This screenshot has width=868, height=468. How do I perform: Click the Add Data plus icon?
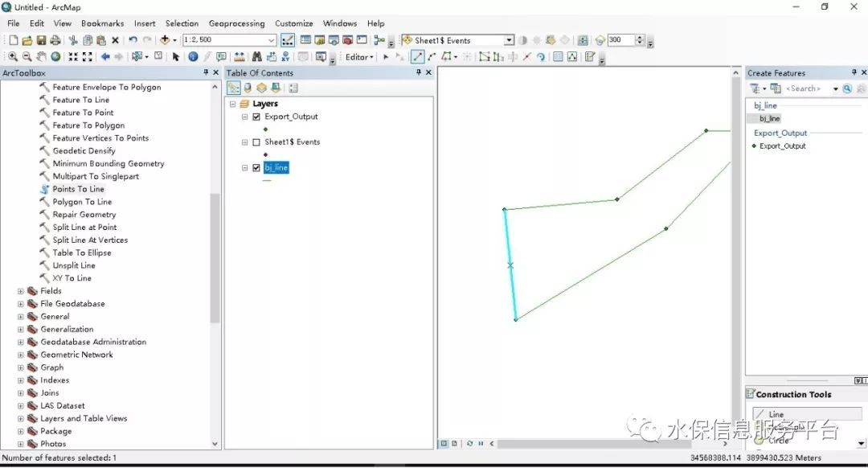pos(165,40)
